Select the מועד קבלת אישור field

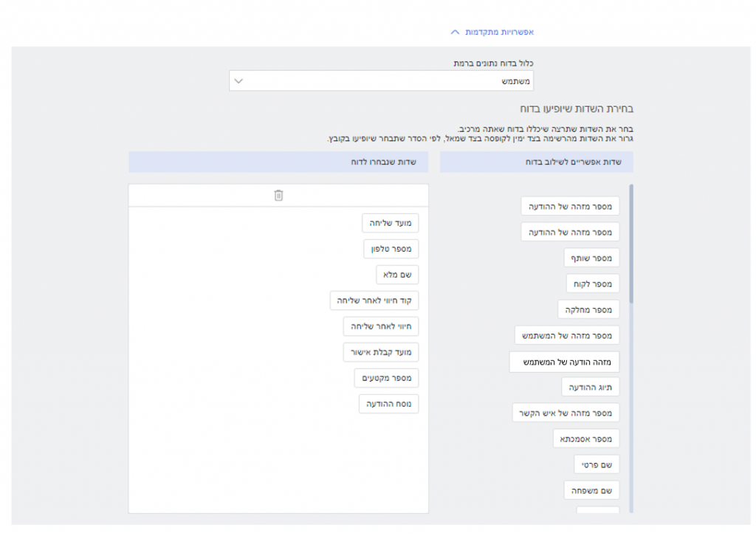coord(381,352)
